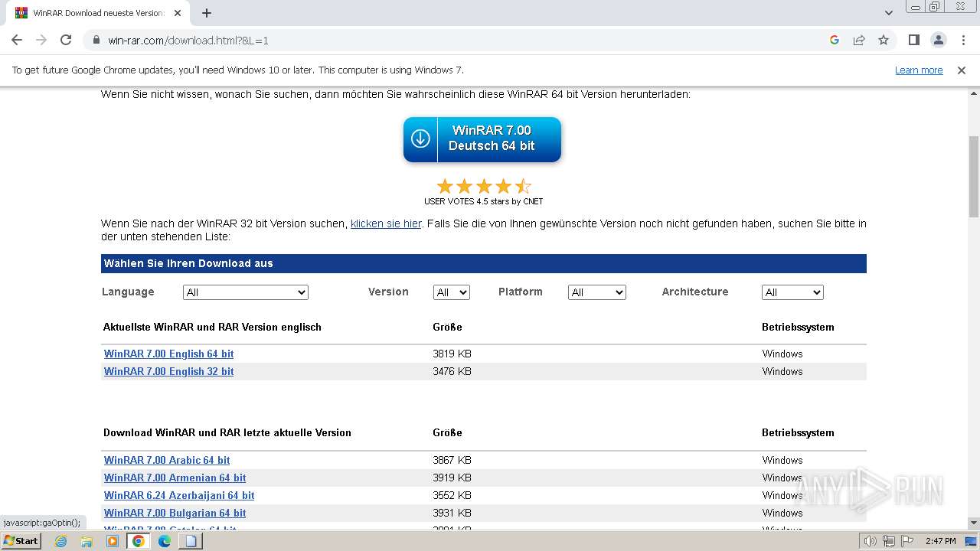Viewport: 980px width, 551px height.
Task: Click the 'Wählen Sie Ihren Download aus' header
Action: [484, 263]
